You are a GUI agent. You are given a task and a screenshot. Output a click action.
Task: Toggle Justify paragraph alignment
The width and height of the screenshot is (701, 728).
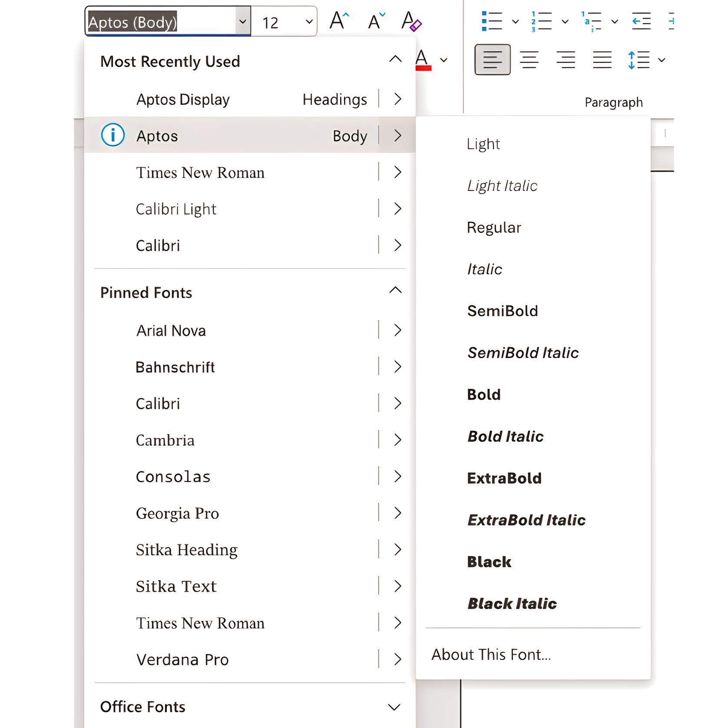[x=602, y=60]
